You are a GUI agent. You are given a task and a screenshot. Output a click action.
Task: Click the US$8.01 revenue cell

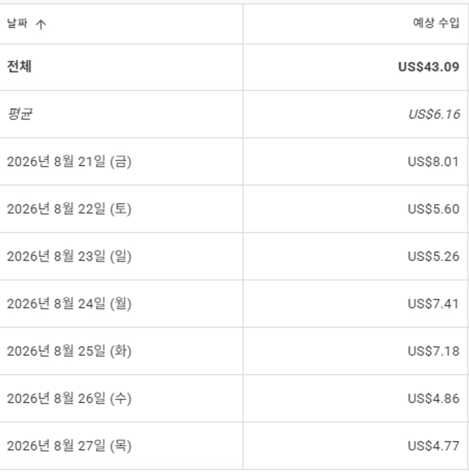click(x=433, y=162)
